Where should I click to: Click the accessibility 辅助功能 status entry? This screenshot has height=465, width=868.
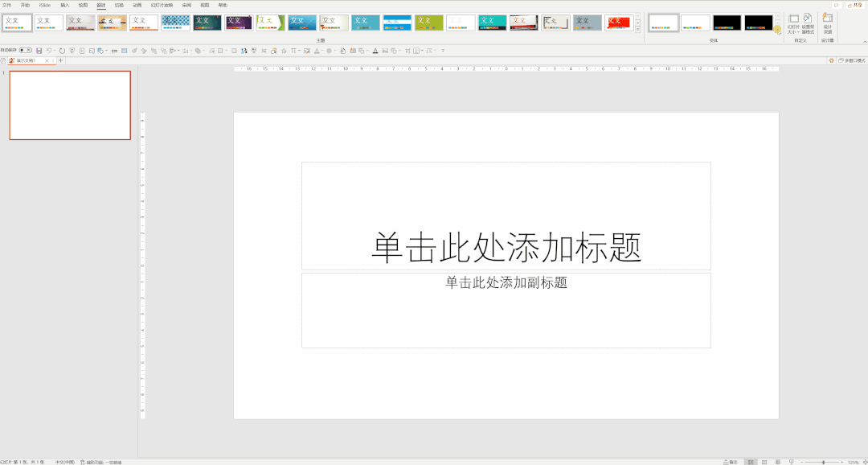(100, 462)
